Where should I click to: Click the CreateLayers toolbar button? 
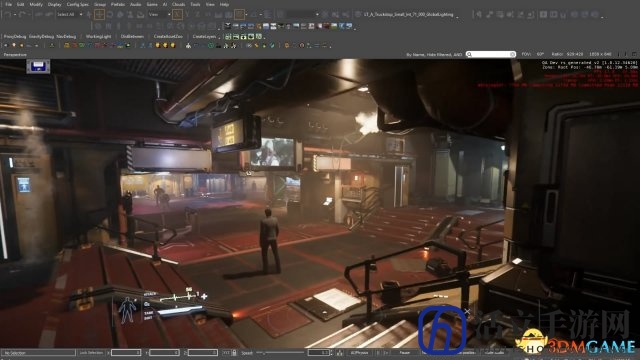[x=204, y=36]
